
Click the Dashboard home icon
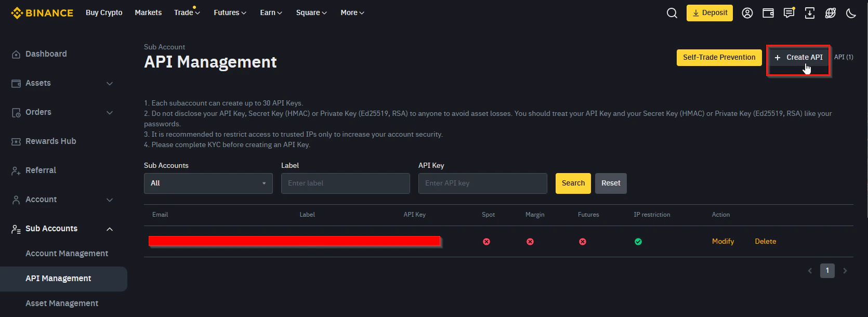[16, 54]
